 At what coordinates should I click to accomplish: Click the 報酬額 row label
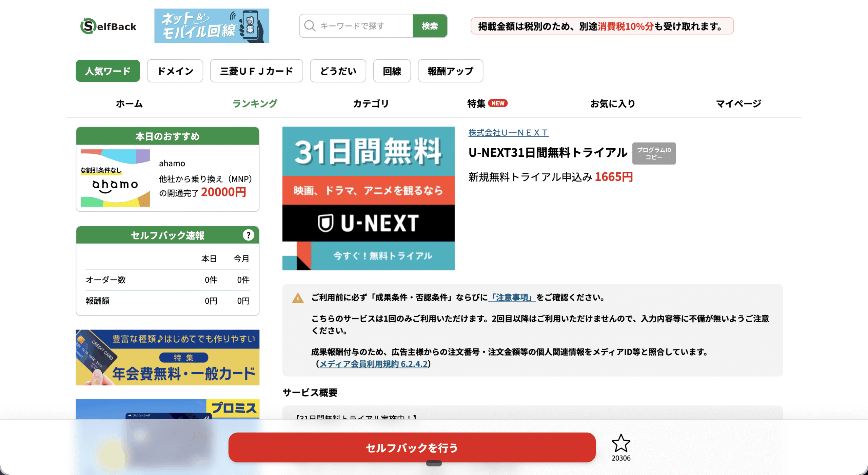point(98,301)
